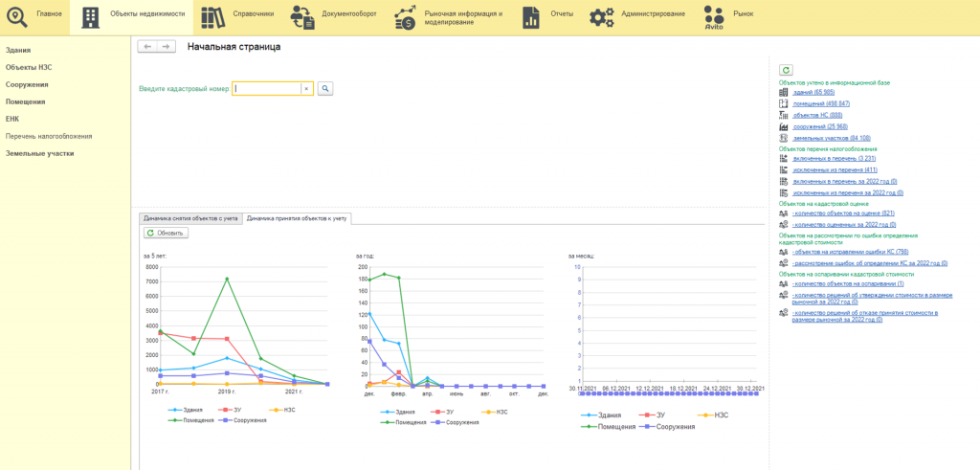Viewport: 980px width, 470px height.
Task: Select Земельные участки in left sidebar
Action: [40, 153]
